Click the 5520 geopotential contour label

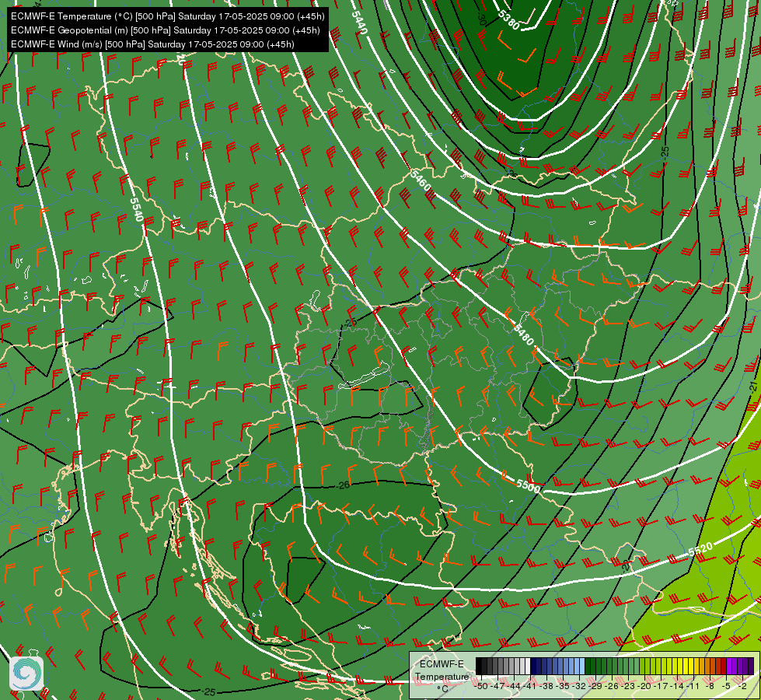(700, 550)
